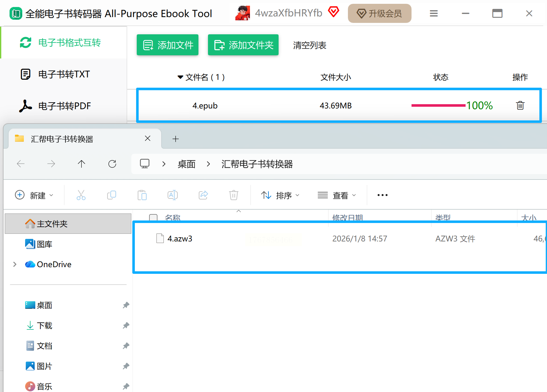This screenshot has width=547, height=392.
Task: Toggle the select-all checkbox in file list
Action: [153, 218]
